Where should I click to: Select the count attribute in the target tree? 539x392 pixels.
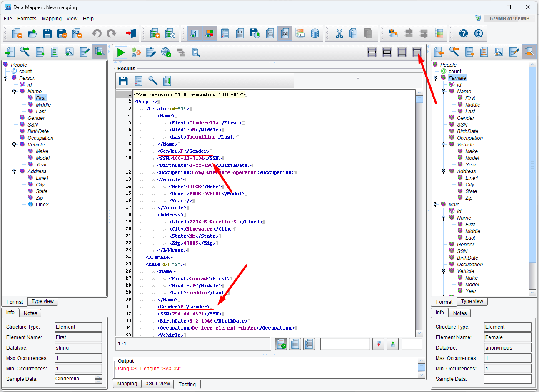[455, 72]
